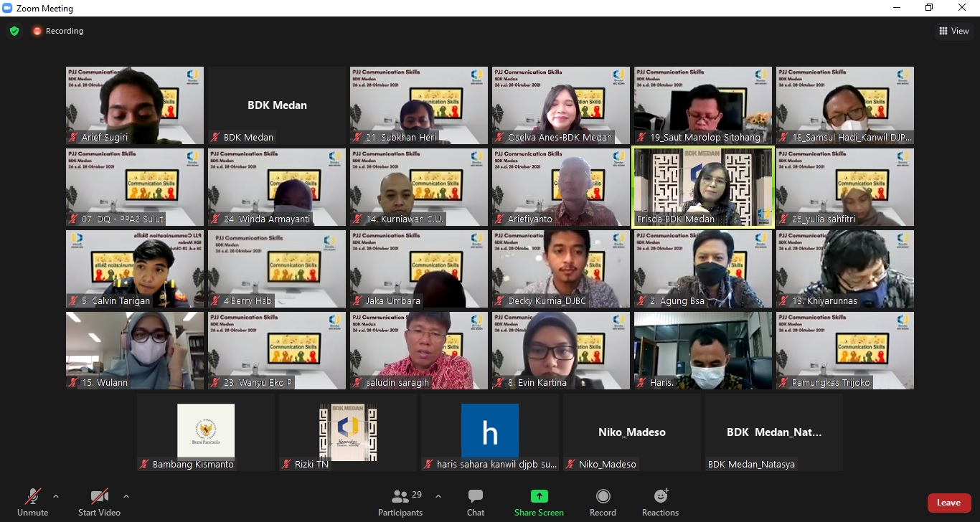Open video settings via the Start Video chevron
This screenshot has width=980, height=522.
(x=125, y=495)
